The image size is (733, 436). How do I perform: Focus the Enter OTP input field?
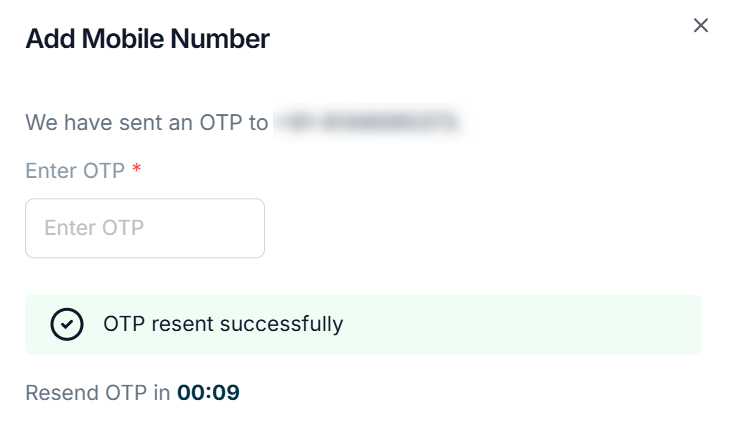[145, 228]
